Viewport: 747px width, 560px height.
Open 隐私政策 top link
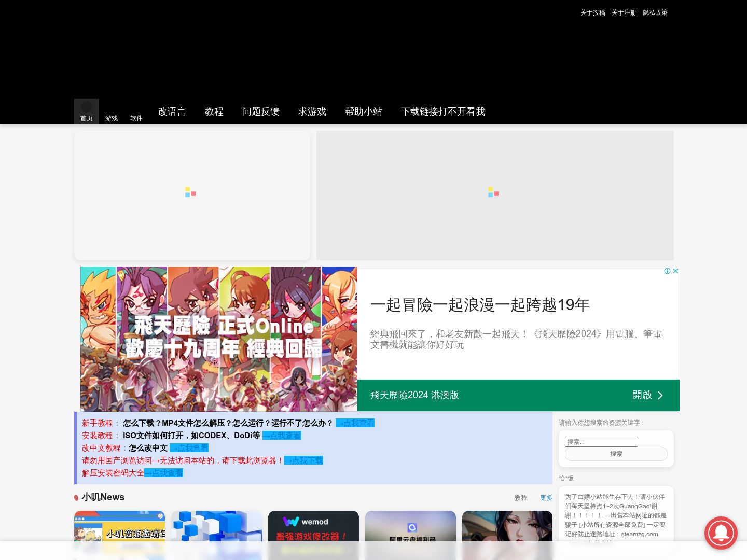[x=655, y=12]
